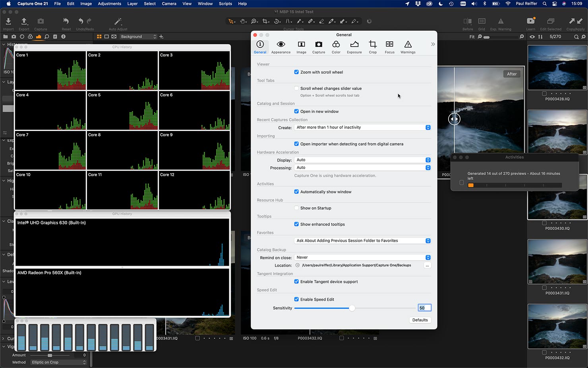
Task: Toggle the Exposure Warning icon
Action: click(x=501, y=21)
